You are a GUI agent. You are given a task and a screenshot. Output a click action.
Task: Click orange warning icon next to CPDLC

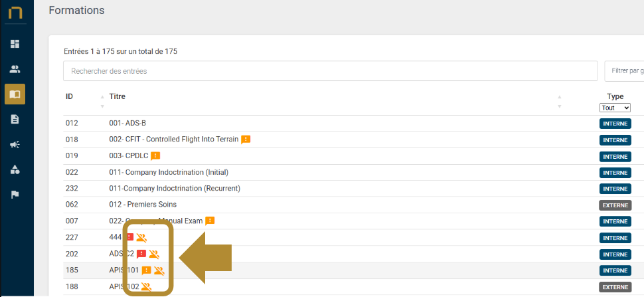click(x=155, y=156)
